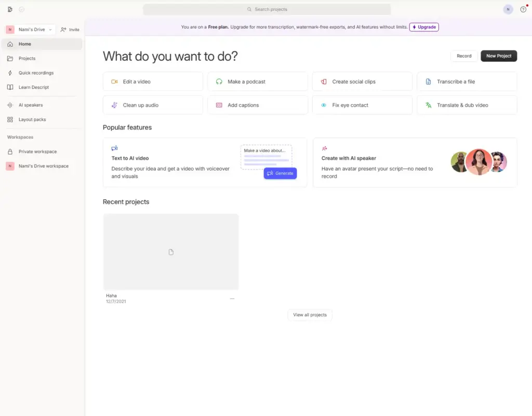532x416 pixels.
Task: Open Projects in the sidebar
Action: (x=43, y=58)
